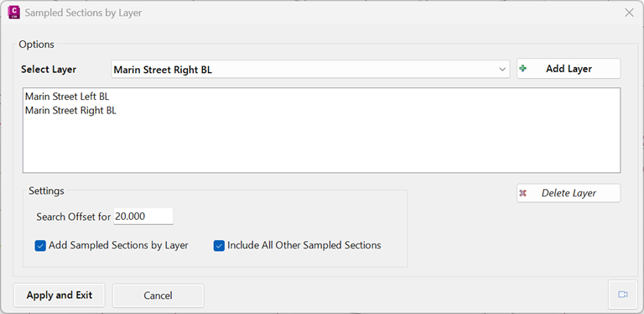
Task: Click the Add Layer button
Action: tap(569, 69)
